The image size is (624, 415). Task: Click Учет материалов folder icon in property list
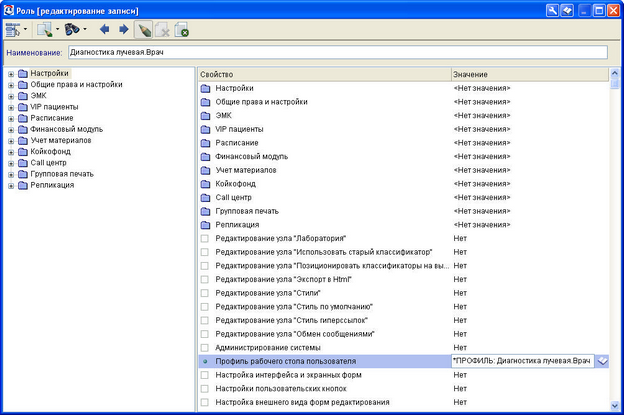coord(205,170)
